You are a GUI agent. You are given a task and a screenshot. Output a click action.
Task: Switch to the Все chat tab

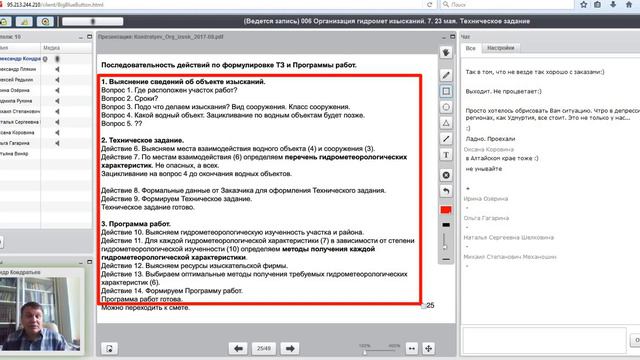[x=471, y=48]
